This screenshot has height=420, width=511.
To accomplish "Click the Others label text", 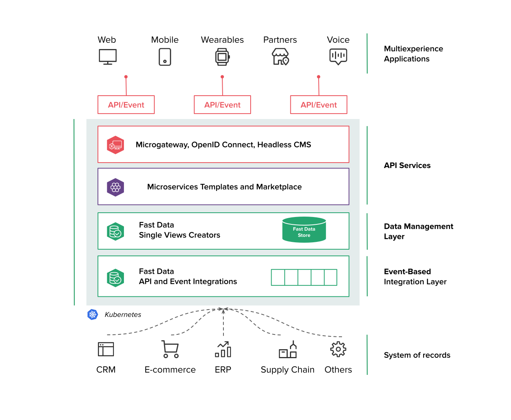I will coord(338,369).
